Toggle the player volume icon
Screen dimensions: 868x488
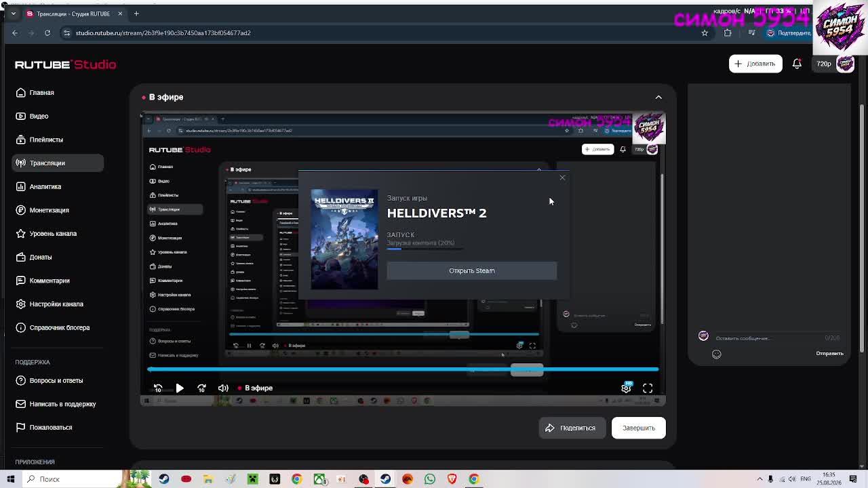223,388
